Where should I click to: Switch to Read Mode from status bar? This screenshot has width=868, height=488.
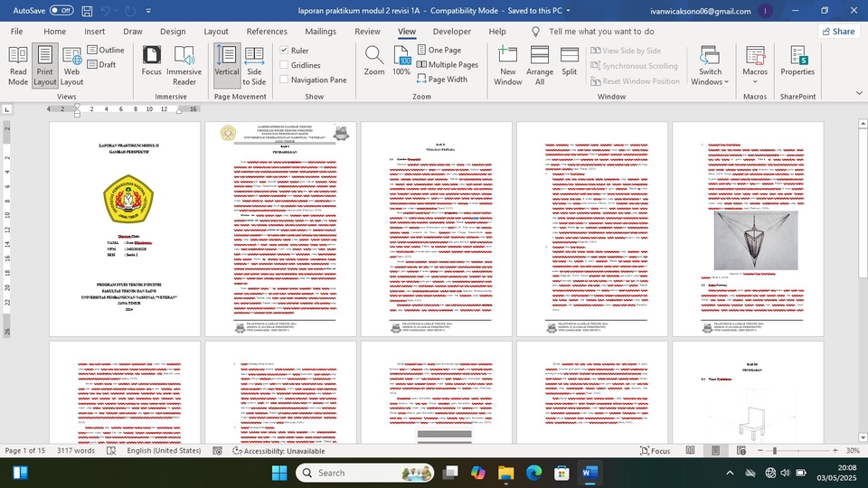point(690,451)
